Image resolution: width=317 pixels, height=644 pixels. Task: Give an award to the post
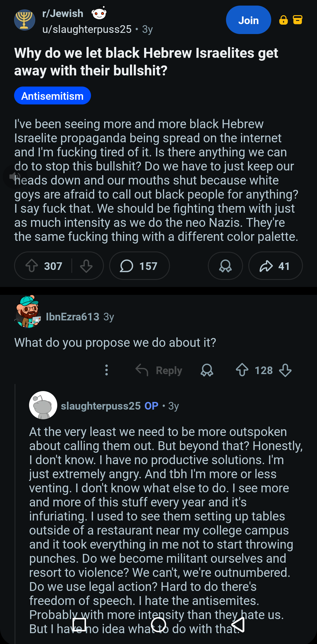225,266
